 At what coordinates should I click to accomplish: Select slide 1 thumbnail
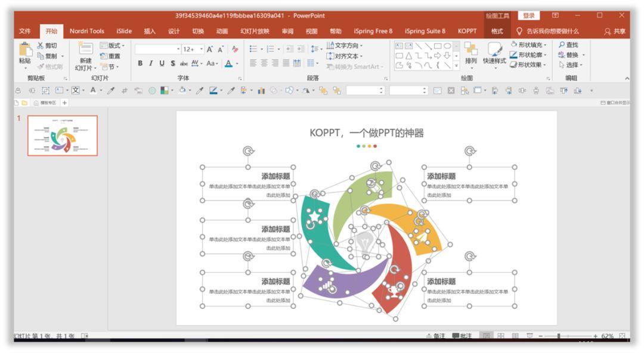[63, 135]
